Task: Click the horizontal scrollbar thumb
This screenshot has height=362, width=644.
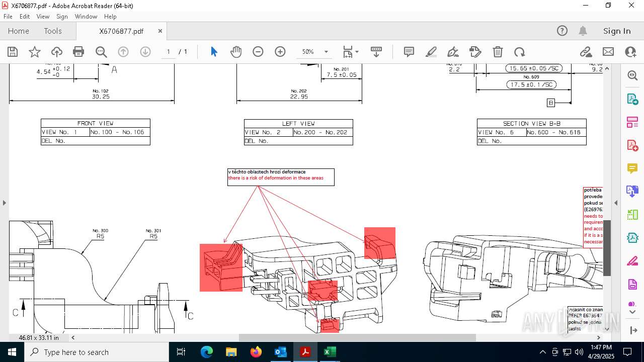Action: [x=357, y=337]
